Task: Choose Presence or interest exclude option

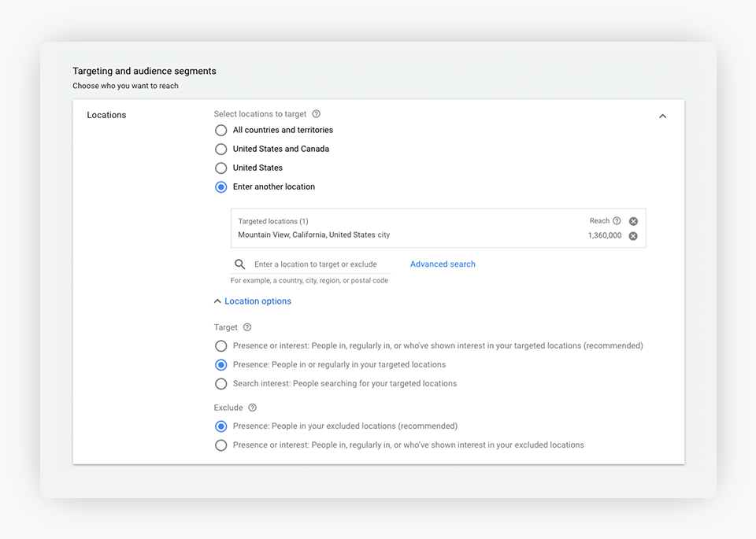Action: coord(221,445)
